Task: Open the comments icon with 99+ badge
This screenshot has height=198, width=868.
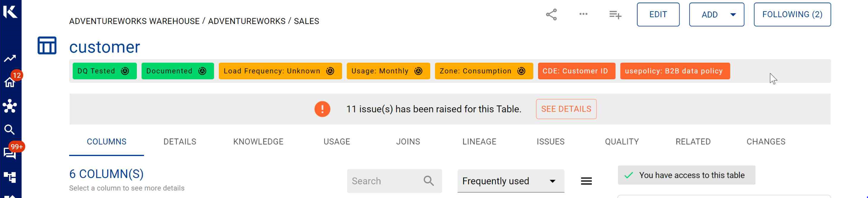Action: [10, 153]
